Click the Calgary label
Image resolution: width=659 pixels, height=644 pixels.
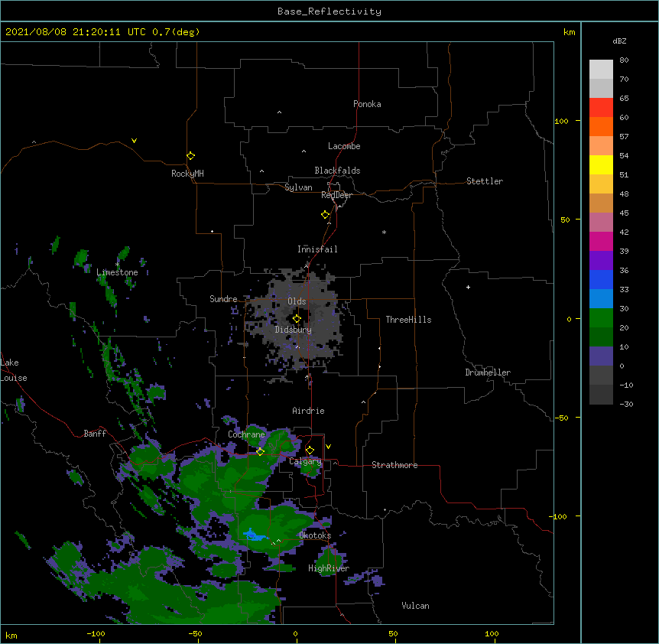(305, 461)
